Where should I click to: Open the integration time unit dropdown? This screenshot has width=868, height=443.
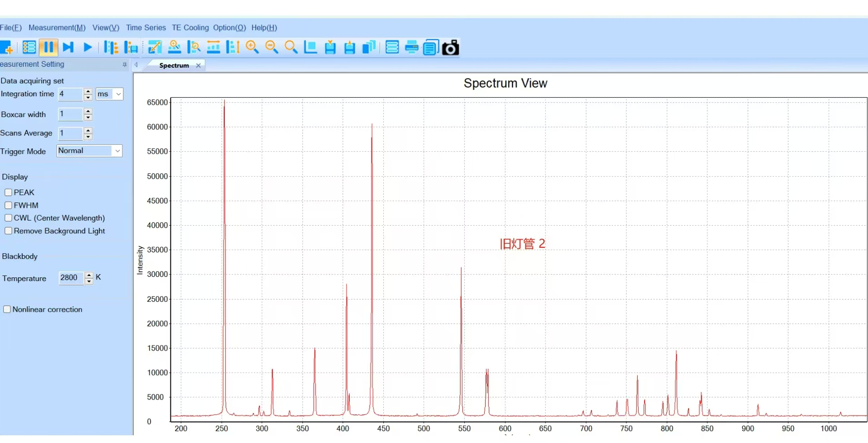[x=118, y=94]
